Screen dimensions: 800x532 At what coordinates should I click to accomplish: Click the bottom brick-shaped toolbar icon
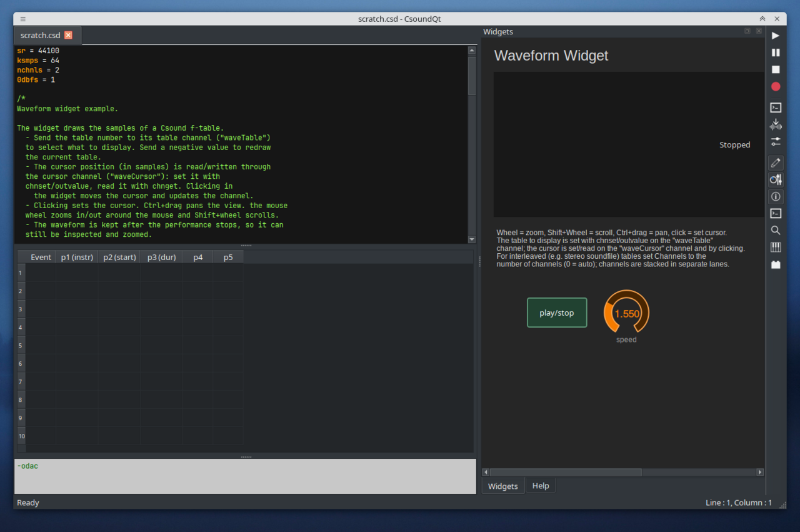(x=776, y=264)
